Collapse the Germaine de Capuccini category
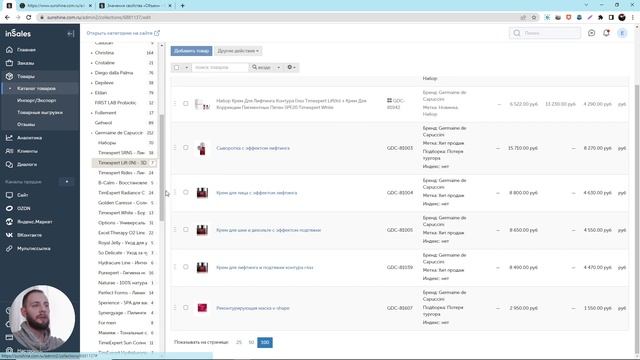The image size is (640, 360). point(91,133)
